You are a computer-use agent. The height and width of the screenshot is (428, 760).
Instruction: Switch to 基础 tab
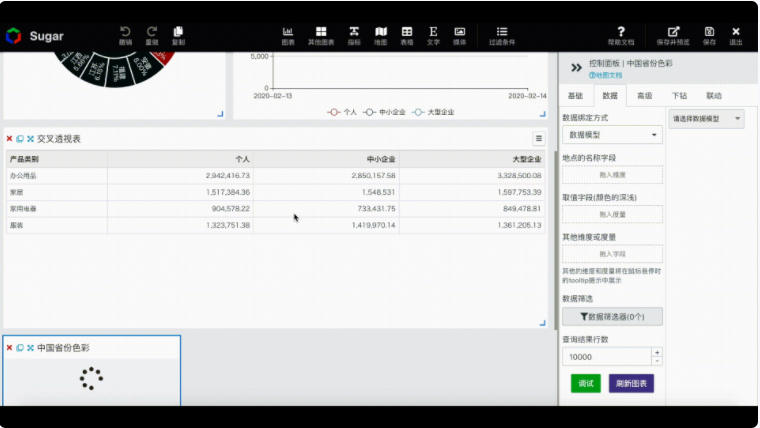pos(575,95)
